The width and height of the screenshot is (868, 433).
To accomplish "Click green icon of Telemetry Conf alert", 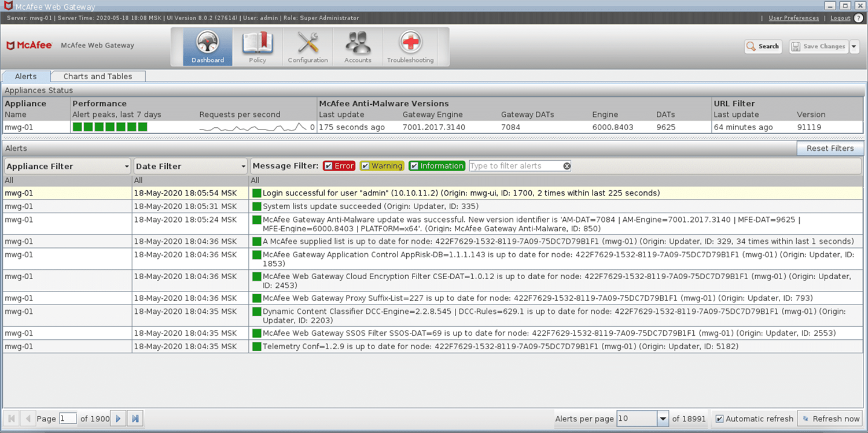I will pyautogui.click(x=257, y=347).
